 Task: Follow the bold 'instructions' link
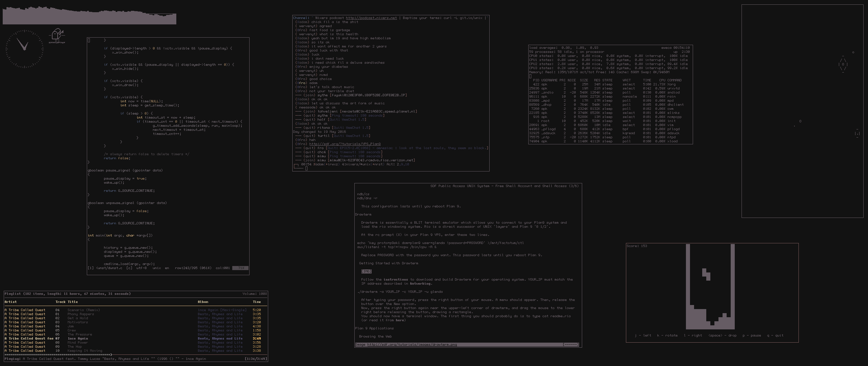(395, 280)
